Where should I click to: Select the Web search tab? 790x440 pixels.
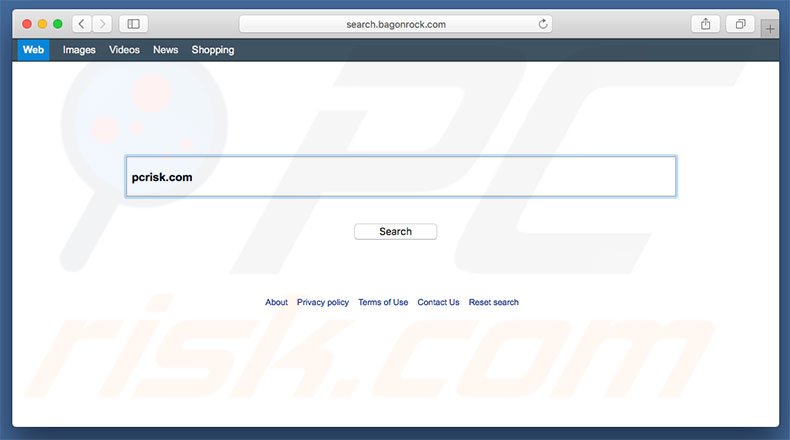(33, 50)
